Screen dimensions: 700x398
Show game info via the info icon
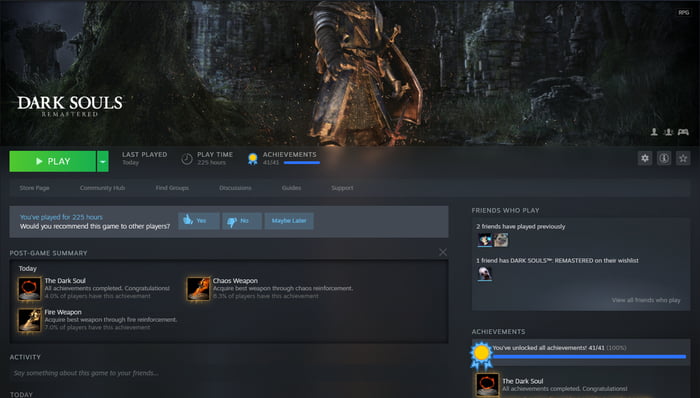[x=664, y=158]
